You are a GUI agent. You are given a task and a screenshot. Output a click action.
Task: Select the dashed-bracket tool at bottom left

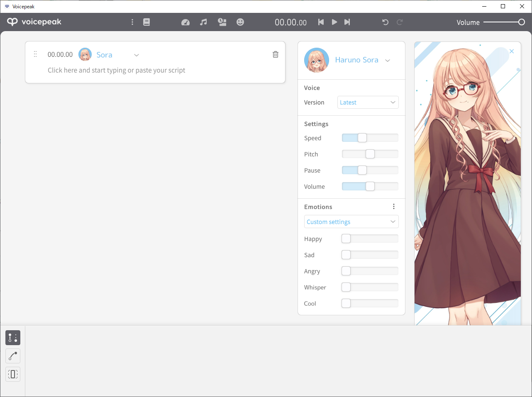[13, 374]
